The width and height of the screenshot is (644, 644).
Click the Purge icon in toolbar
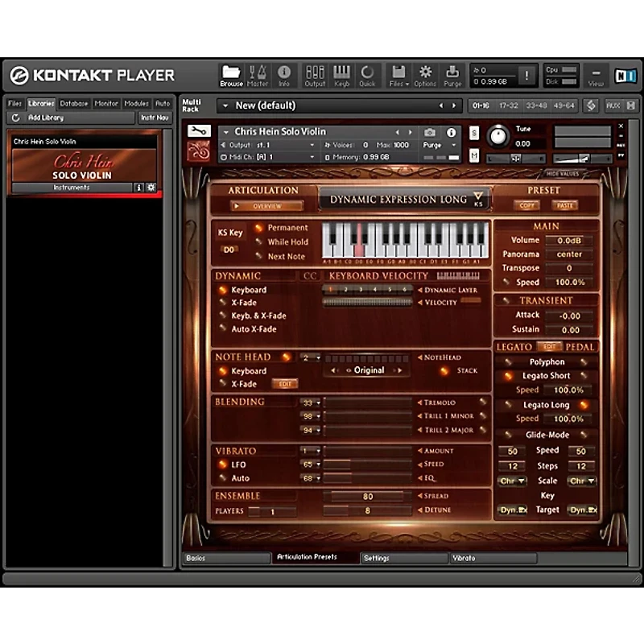point(452,76)
